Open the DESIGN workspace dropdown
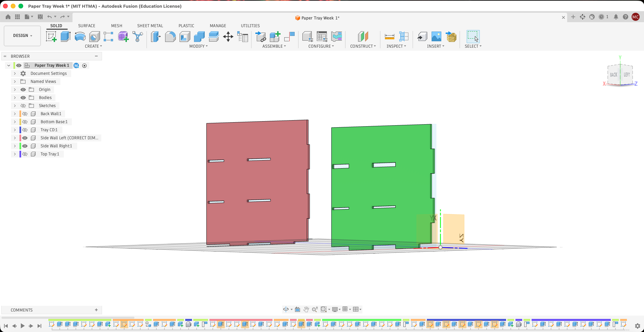The width and height of the screenshot is (644, 332). tap(22, 36)
